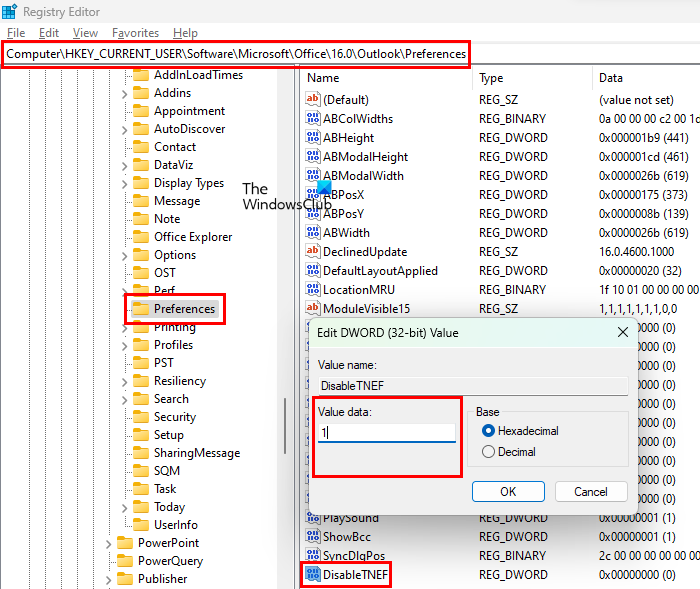
Task: Confirm the DWORD edit with OK
Action: (x=508, y=491)
